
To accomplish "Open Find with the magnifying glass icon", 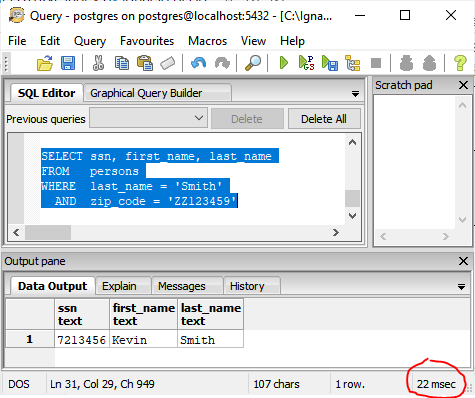I will click(253, 63).
